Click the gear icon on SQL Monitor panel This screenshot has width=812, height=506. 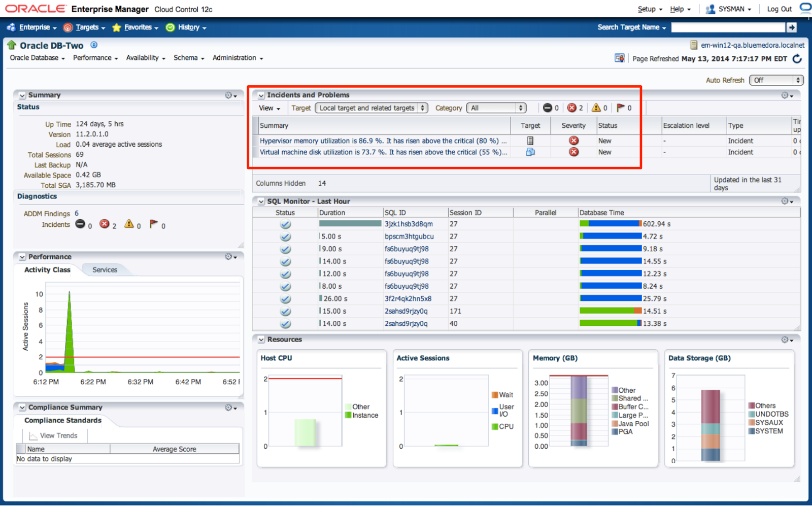[x=784, y=201]
